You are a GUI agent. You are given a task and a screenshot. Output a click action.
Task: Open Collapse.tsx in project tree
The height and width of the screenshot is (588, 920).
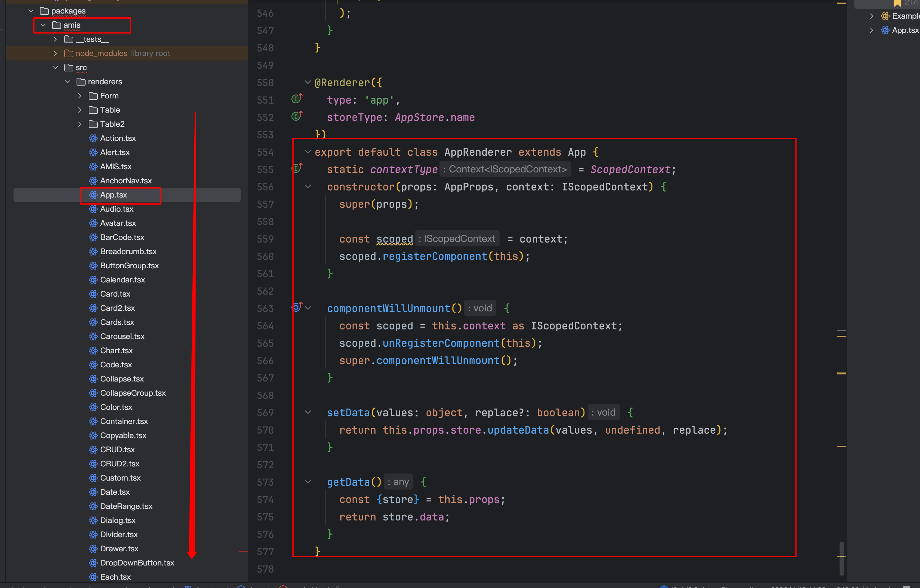click(x=122, y=379)
